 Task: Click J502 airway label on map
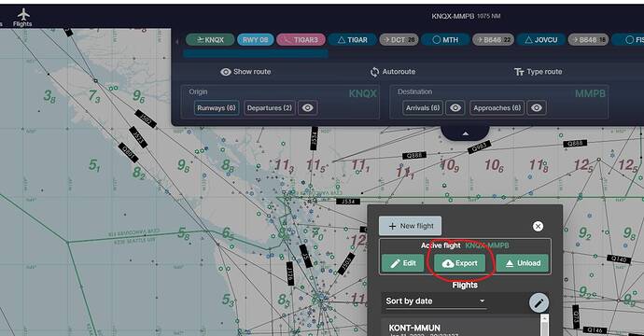point(146,119)
